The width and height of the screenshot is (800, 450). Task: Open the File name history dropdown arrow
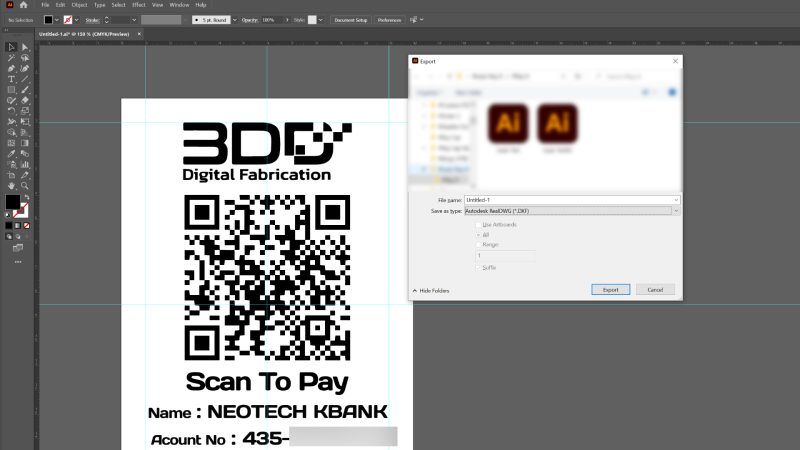point(676,200)
